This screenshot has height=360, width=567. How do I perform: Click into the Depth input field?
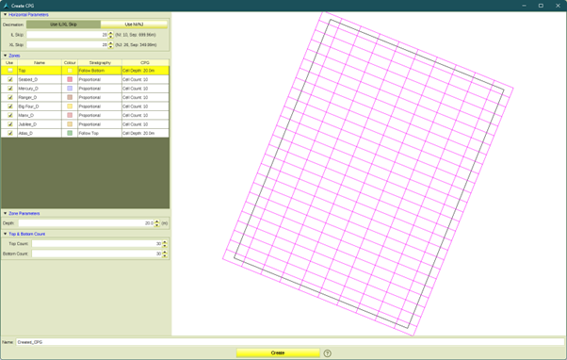(86, 223)
